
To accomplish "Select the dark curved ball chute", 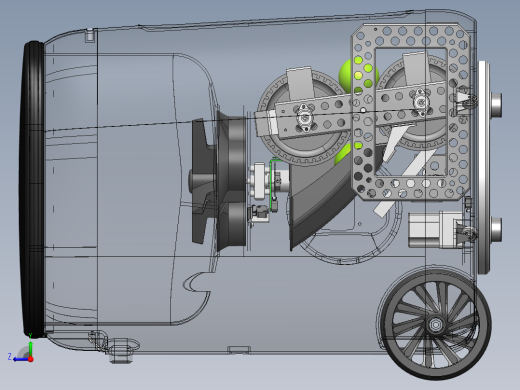I will (x=319, y=200).
